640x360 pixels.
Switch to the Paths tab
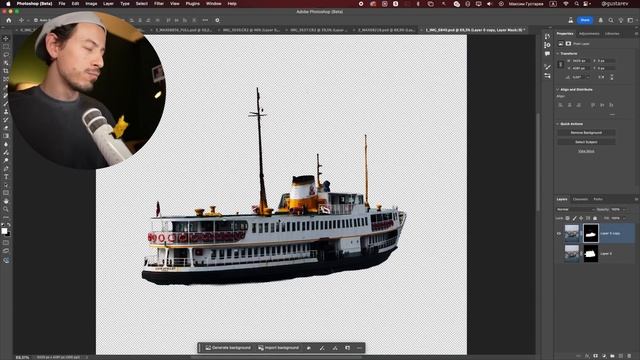tap(598, 199)
